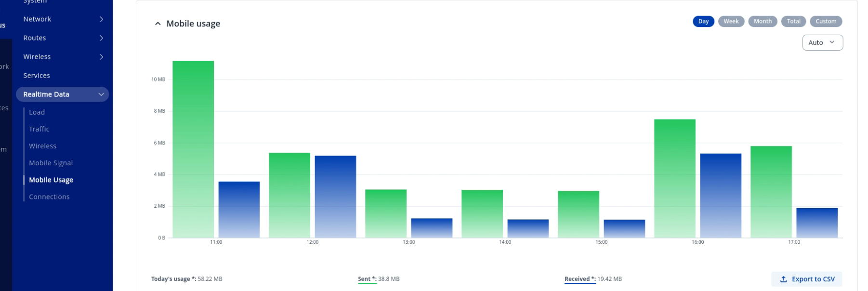Open the Load realtime page

[x=37, y=112]
